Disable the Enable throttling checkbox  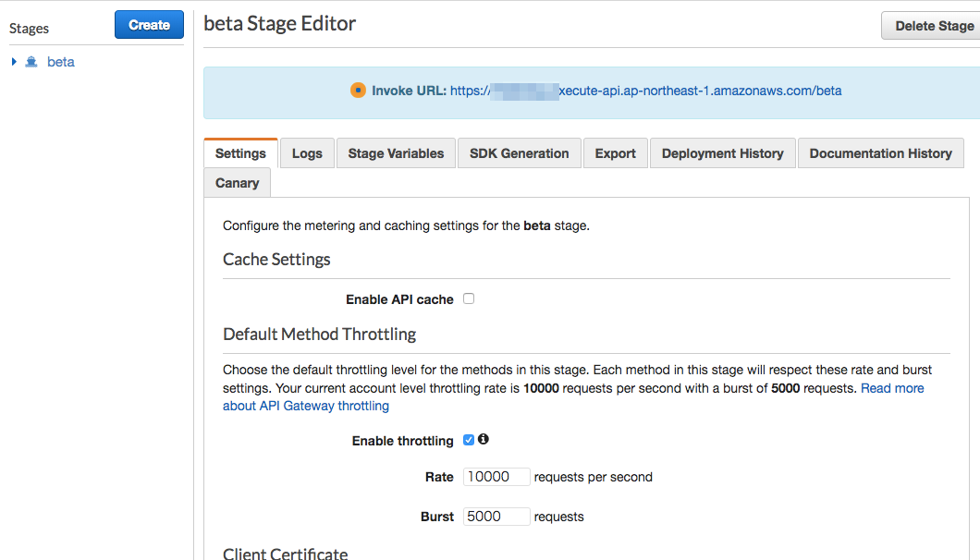pos(469,440)
